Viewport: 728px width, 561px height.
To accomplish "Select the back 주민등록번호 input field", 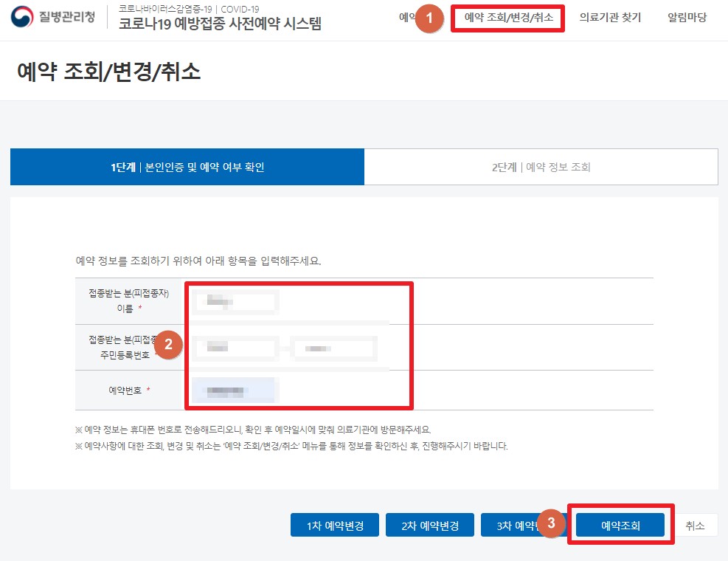I will pyautogui.click(x=336, y=347).
